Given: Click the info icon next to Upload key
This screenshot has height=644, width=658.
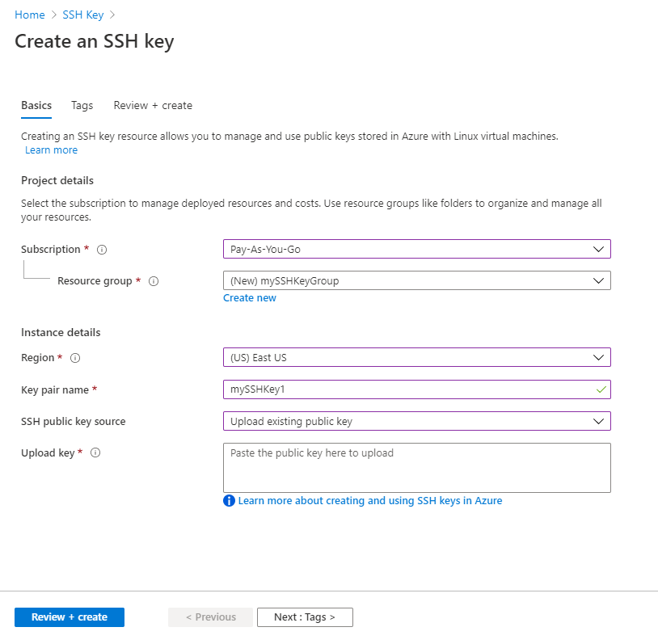Looking at the screenshot, I should click(95, 452).
